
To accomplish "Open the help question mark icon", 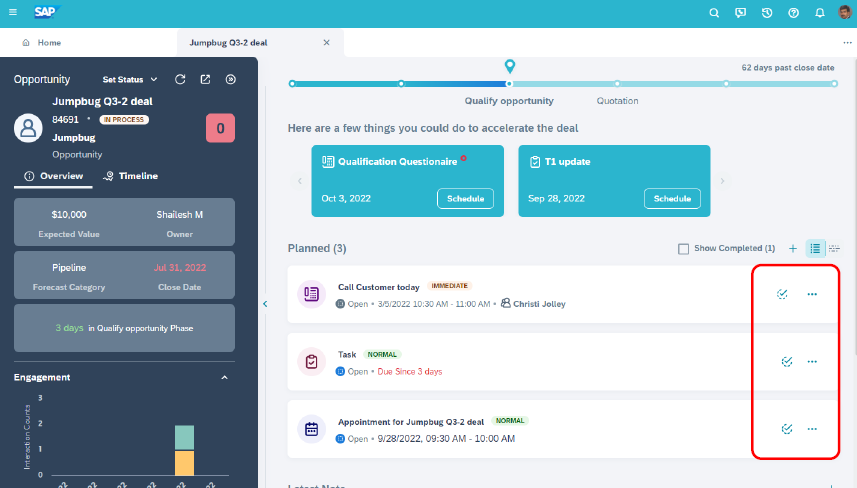I will coord(793,13).
